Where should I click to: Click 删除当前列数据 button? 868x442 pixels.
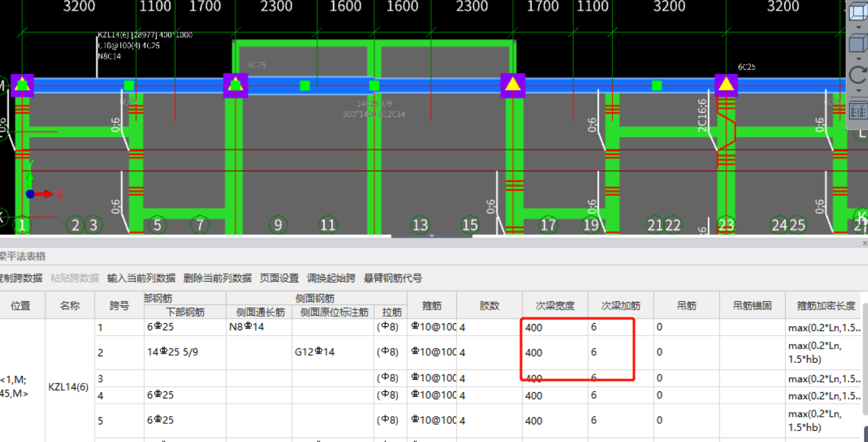217,278
